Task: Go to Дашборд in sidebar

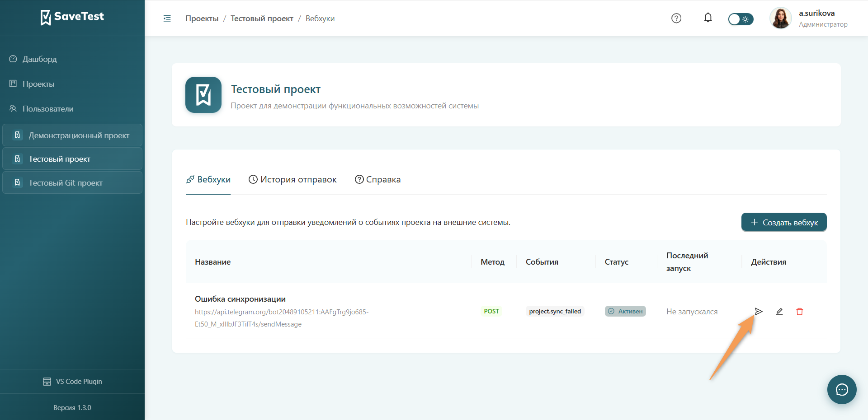Action: tap(72, 59)
